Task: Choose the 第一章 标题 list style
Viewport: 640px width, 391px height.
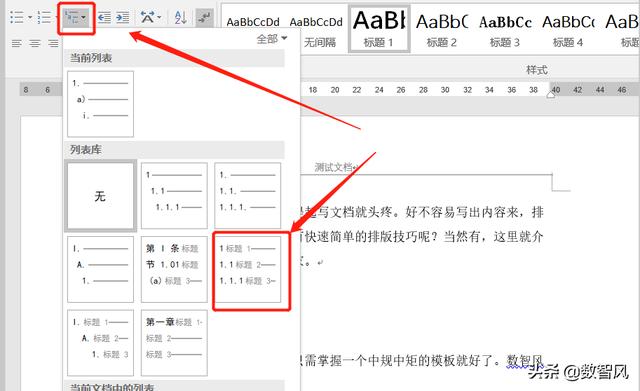Action: click(174, 343)
